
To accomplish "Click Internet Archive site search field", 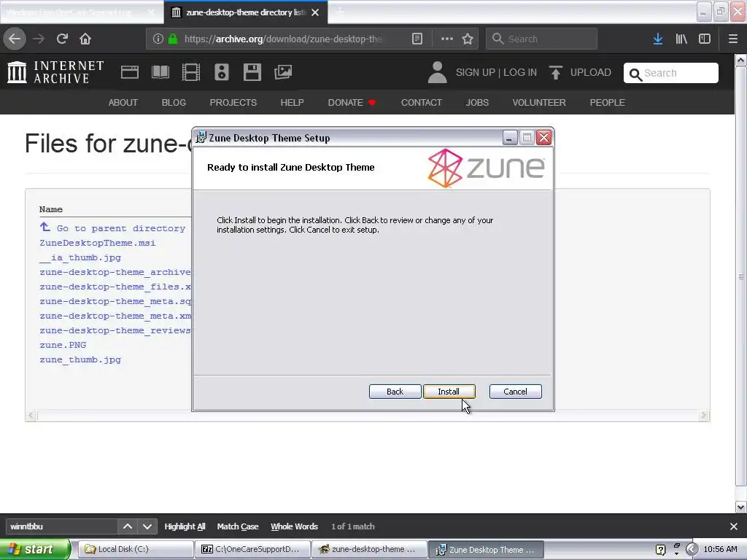I will click(671, 73).
